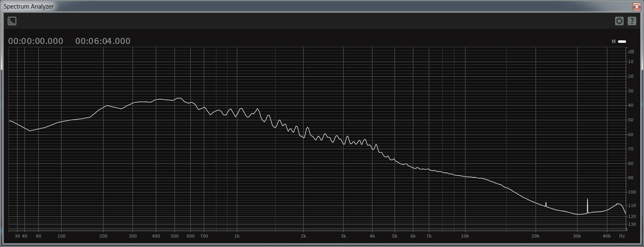Click the 130 dB scale label

tap(632, 224)
